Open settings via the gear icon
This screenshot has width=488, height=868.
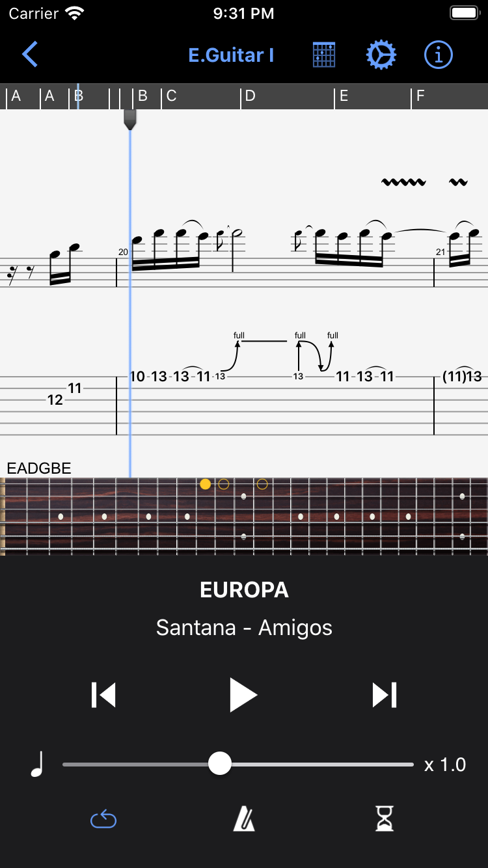(381, 55)
